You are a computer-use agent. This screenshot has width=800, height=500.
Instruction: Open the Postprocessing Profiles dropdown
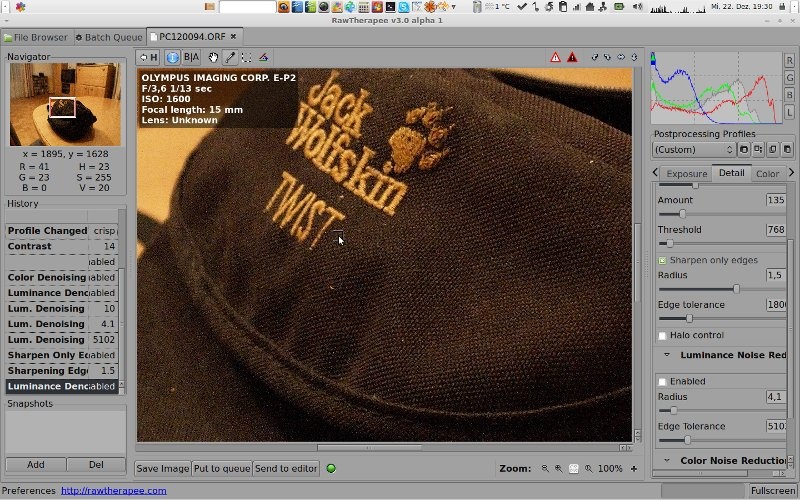(x=692, y=149)
